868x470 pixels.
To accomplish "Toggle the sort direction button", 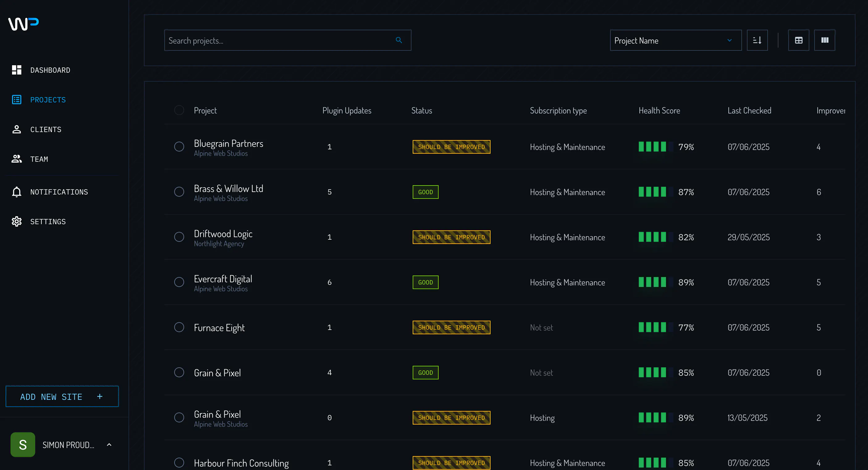I will tap(757, 40).
